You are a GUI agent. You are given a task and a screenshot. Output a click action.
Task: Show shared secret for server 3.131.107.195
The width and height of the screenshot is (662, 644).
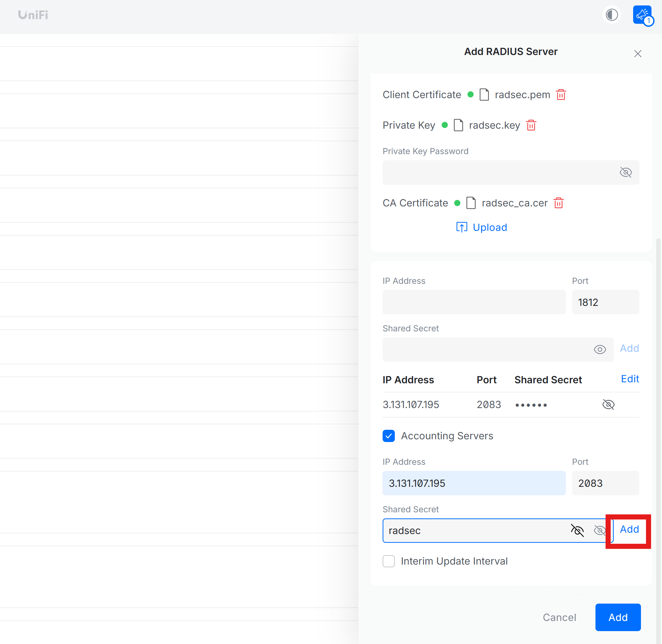[608, 404]
